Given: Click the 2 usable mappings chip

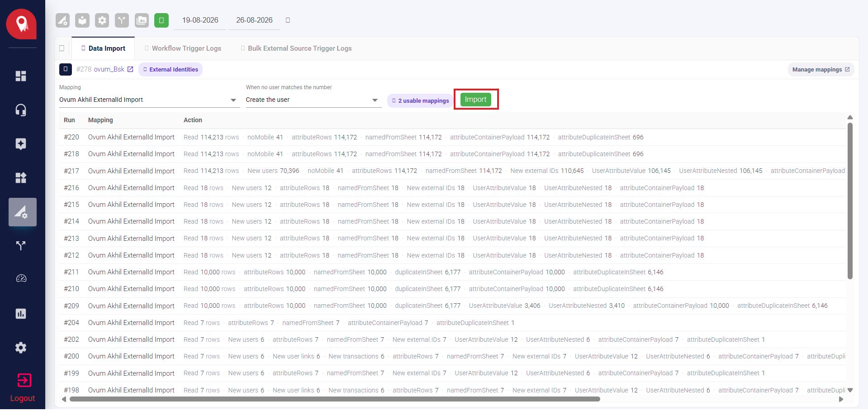Looking at the screenshot, I should coord(421,100).
